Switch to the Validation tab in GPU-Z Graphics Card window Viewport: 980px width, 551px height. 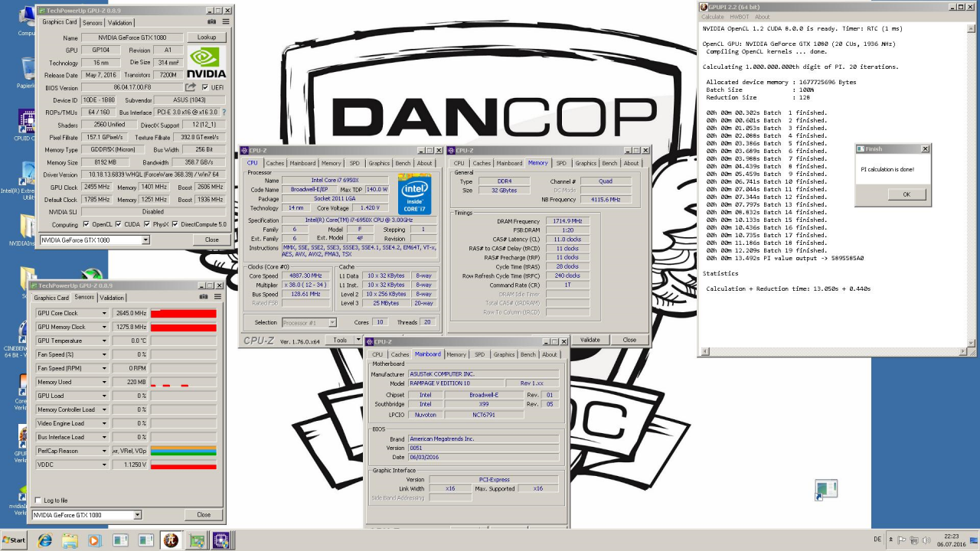[119, 22]
